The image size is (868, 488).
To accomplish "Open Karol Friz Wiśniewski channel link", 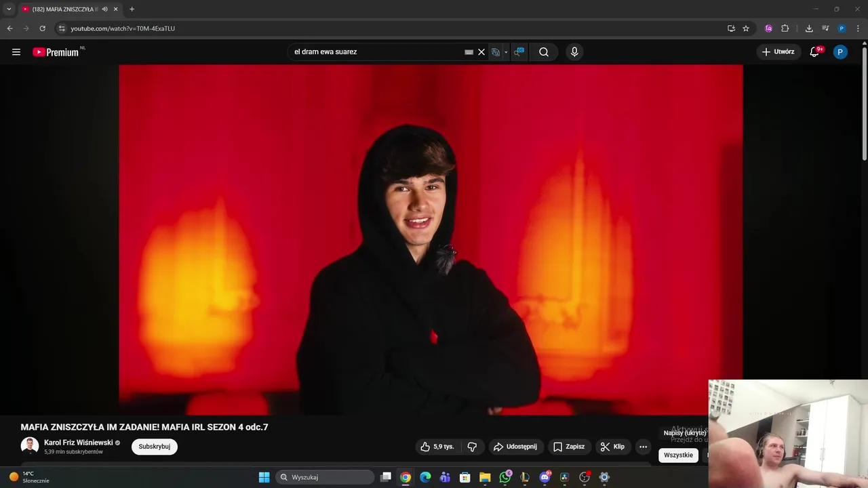I will (79, 443).
